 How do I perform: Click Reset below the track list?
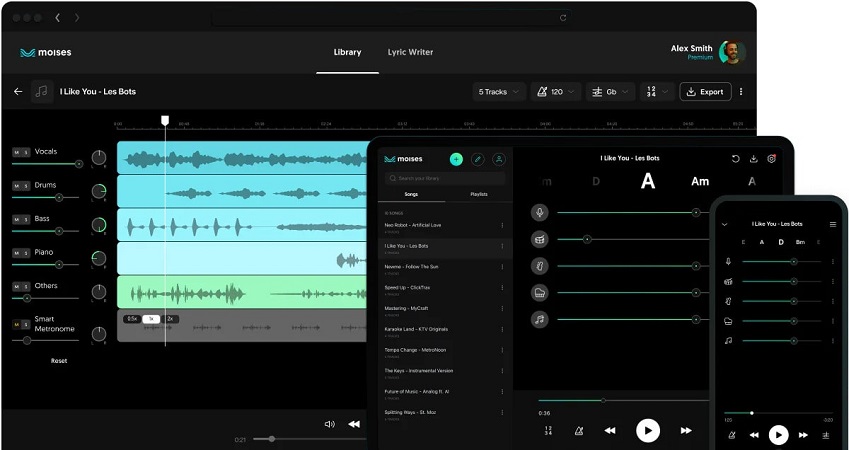[59, 361]
